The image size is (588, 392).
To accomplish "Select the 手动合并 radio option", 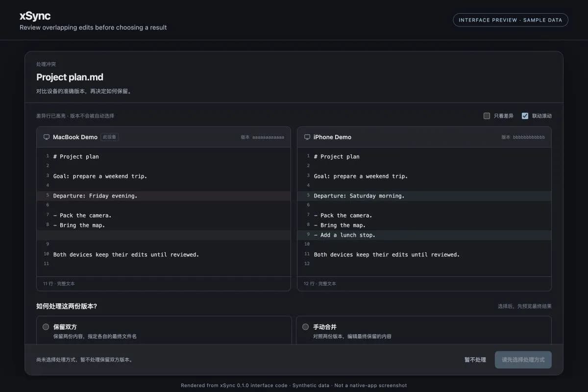I will click(305, 327).
